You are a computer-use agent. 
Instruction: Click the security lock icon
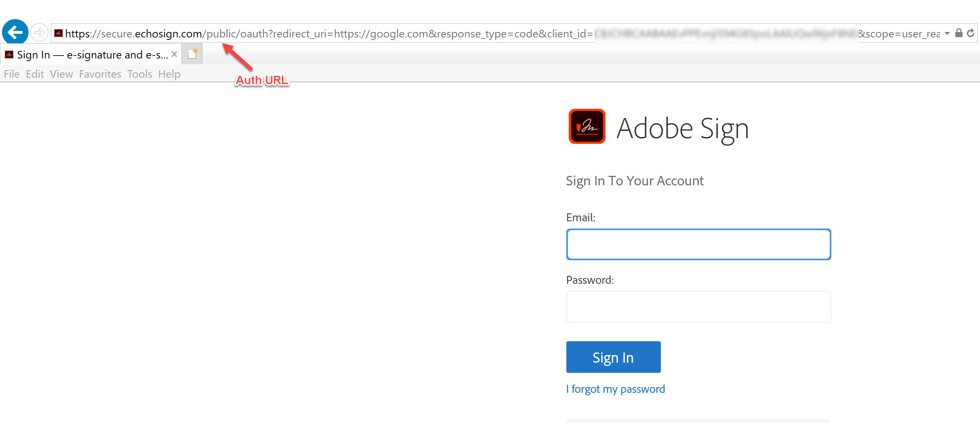[x=959, y=33]
